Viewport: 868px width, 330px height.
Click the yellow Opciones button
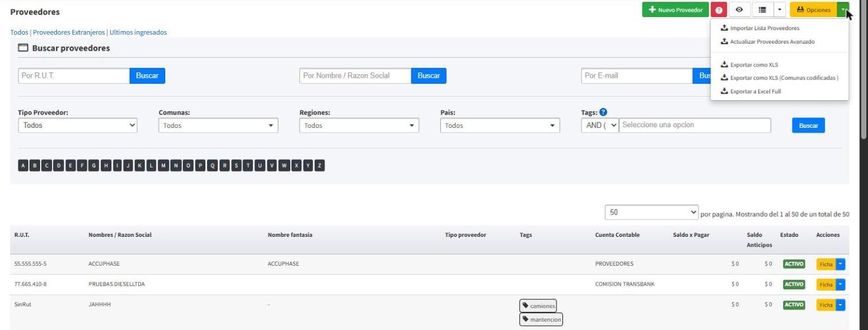(813, 10)
